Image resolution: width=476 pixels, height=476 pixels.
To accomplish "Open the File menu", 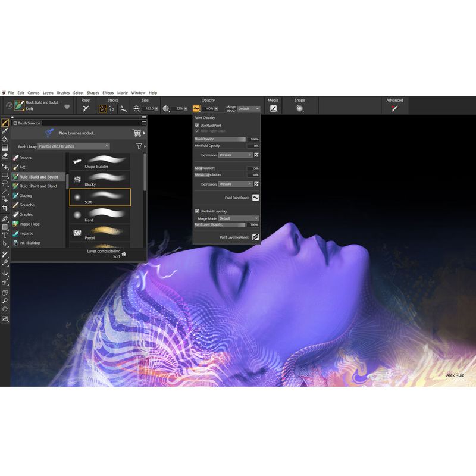I will 11,93.
